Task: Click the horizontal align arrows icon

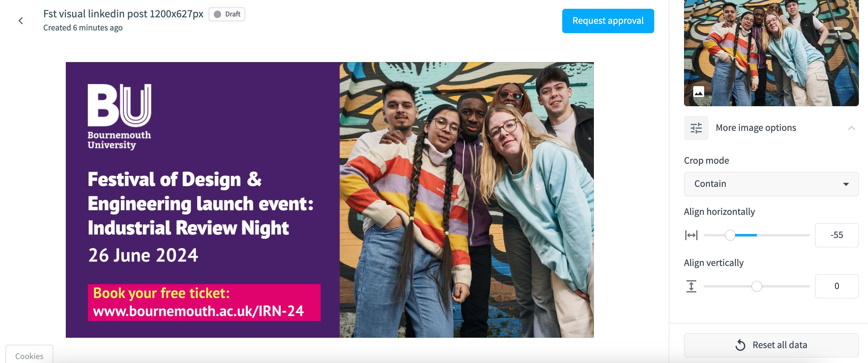Action: [x=691, y=235]
